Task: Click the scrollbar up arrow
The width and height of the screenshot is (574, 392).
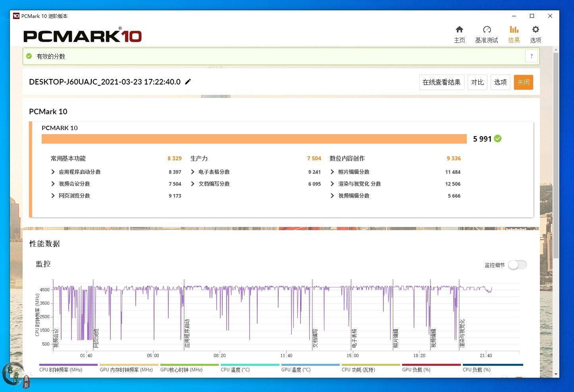Action: (556, 49)
